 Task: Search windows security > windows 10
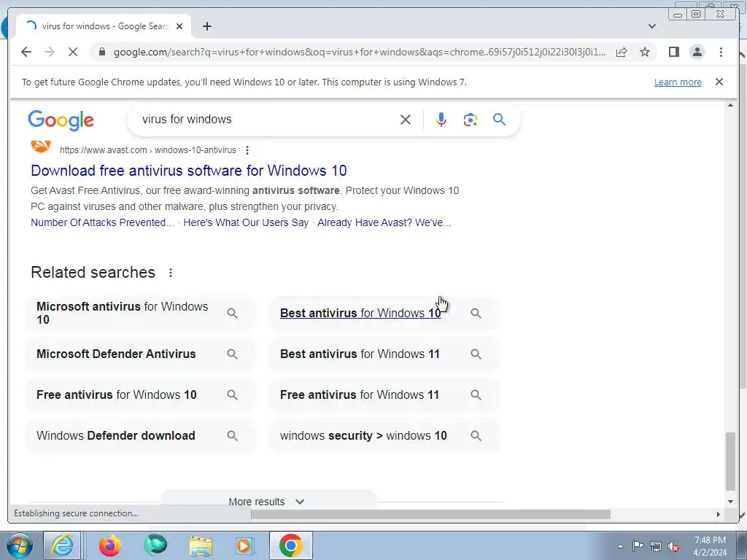coord(384,436)
